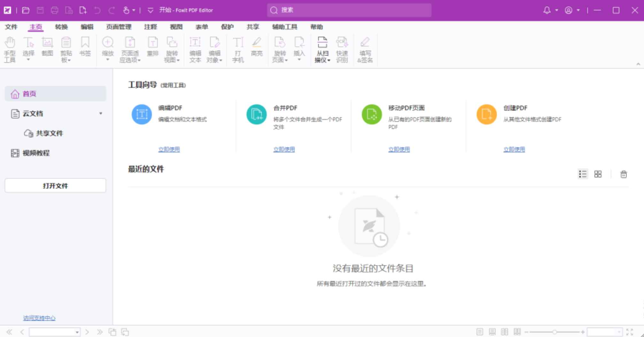This screenshot has height=337, width=644.
Task: Switch recent files to list view
Action: 583,174
